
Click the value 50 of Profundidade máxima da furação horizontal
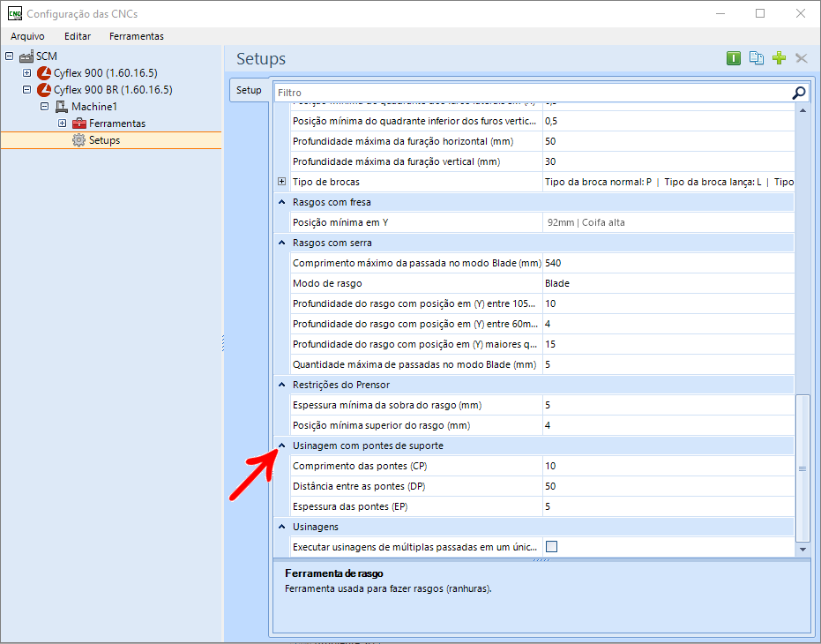coord(550,141)
